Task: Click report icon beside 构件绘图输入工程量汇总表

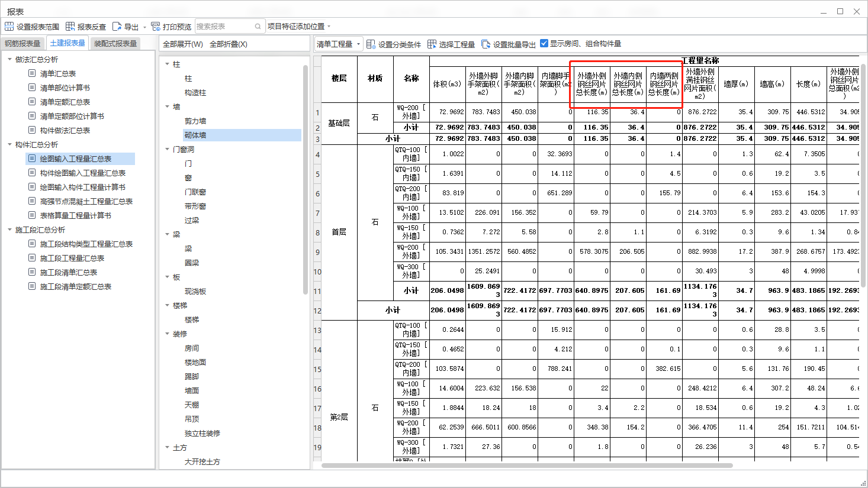Action: tap(32, 173)
